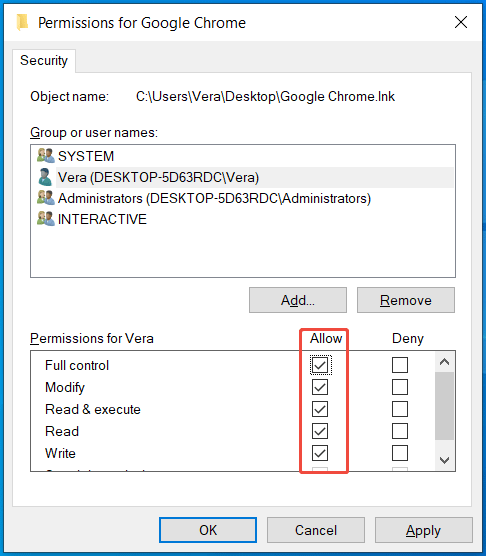Viewport: 486px width, 556px height.
Task: Click the Modify permission label
Action: click(x=65, y=388)
